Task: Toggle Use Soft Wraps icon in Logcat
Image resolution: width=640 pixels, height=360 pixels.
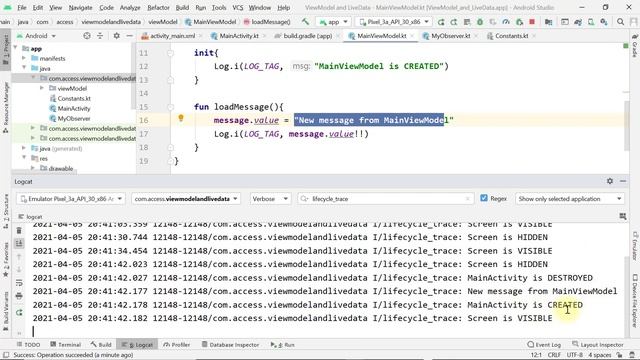Action: [x=19, y=282]
